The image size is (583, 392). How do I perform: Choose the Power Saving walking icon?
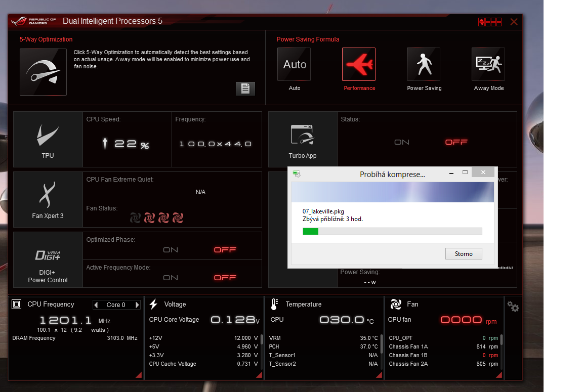point(424,65)
